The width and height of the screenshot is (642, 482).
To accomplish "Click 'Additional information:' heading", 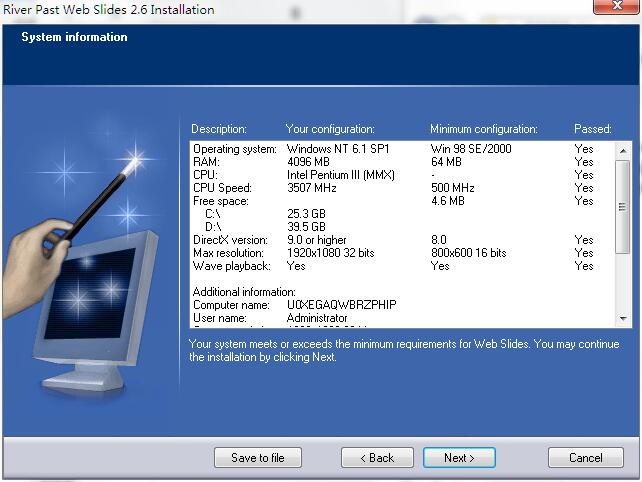I will click(x=244, y=292).
